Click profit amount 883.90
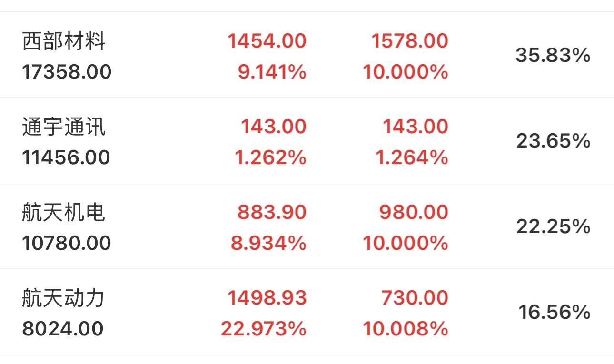 pyautogui.click(x=272, y=212)
